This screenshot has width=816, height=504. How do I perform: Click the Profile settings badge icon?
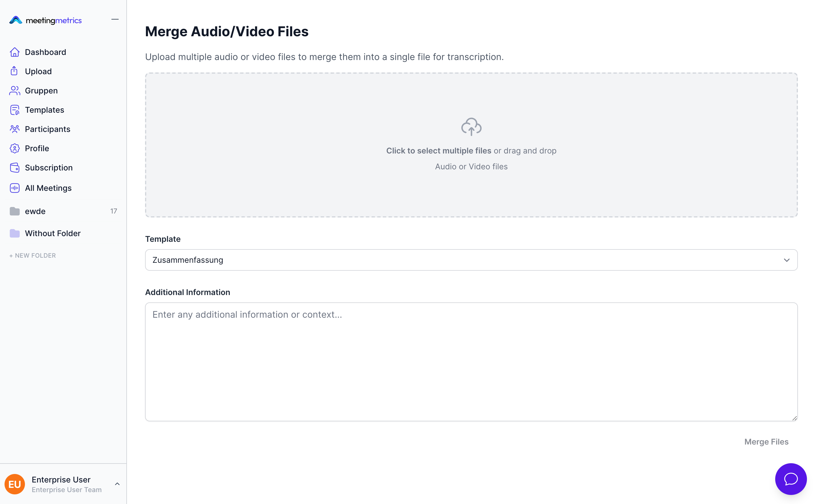click(15, 148)
